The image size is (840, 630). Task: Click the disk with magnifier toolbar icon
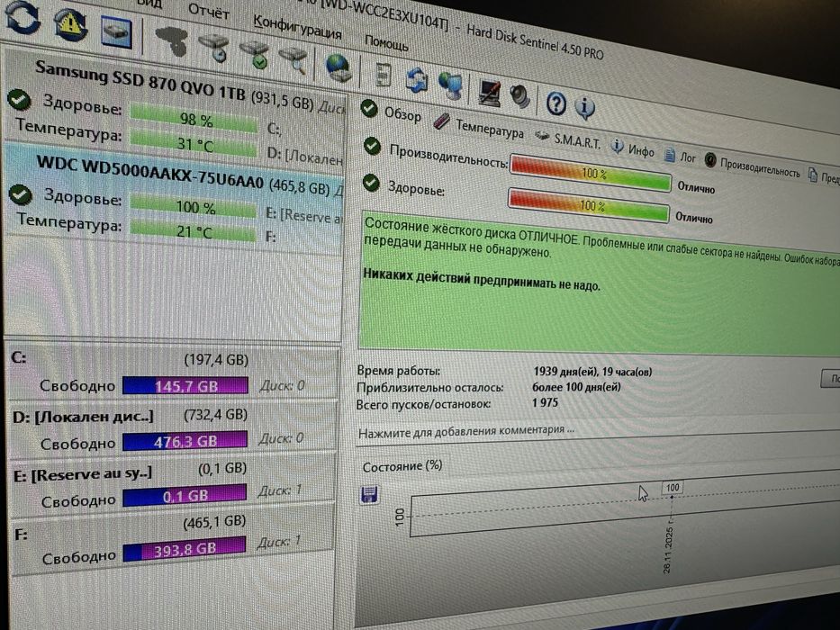(x=294, y=61)
